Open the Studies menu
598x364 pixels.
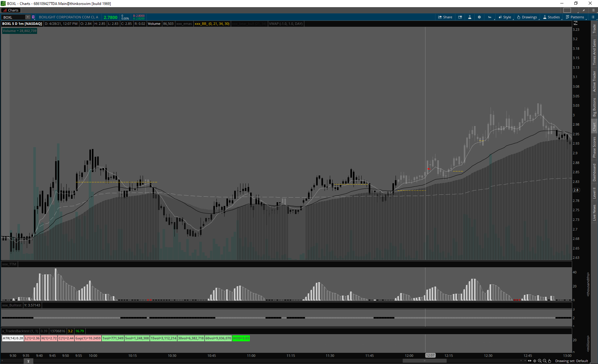pyautogui.click(x=551, y=17)
